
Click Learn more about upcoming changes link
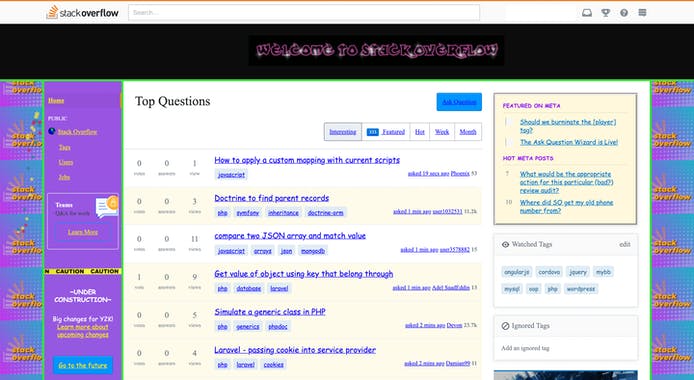click(83, 330)
